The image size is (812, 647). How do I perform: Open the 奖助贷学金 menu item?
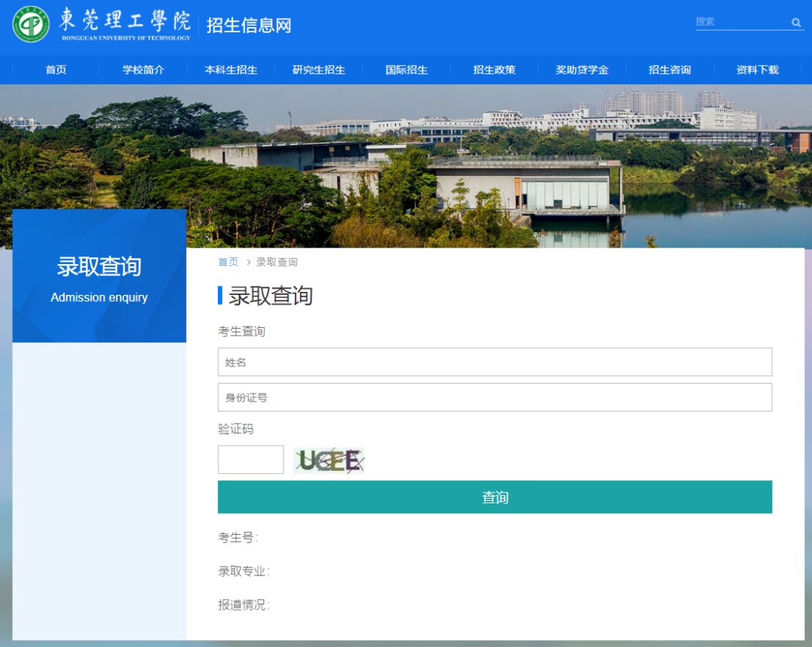[582, 70]
